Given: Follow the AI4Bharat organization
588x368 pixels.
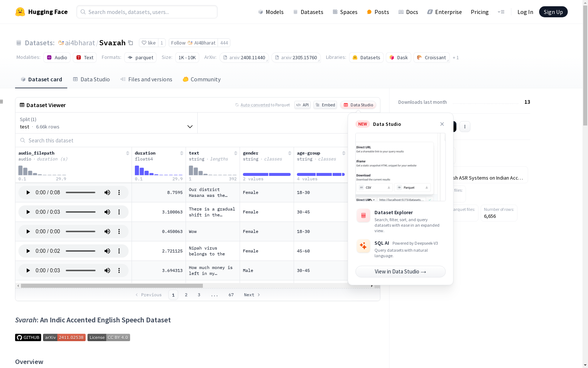Looking at the screenshot, I should [193, 43].
